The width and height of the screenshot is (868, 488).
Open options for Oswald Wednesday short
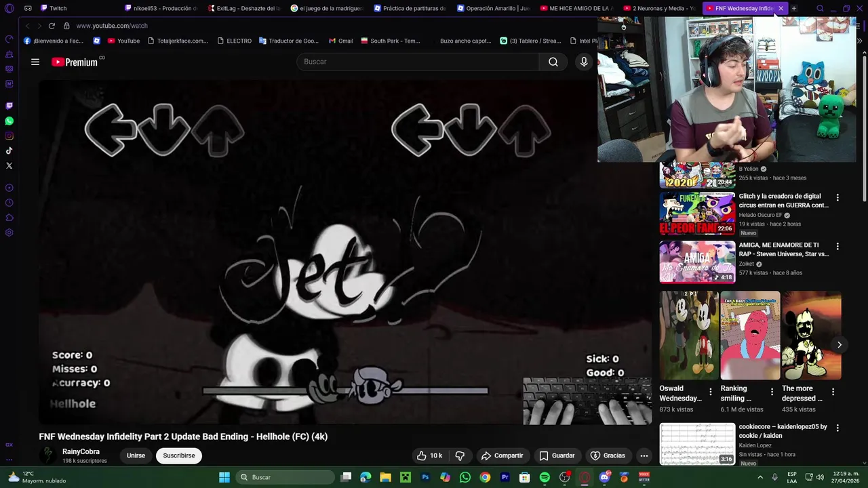(x=711, y=392)
